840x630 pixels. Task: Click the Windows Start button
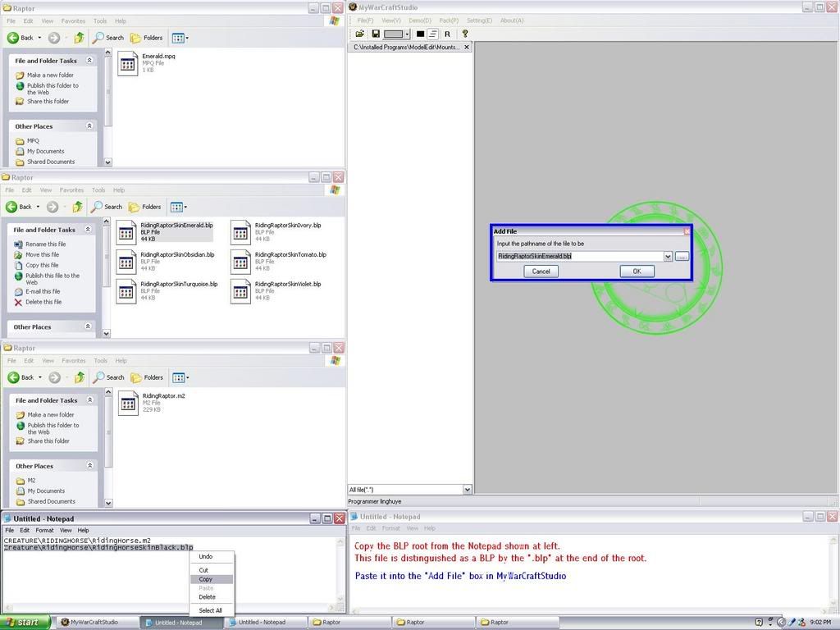pyautogui.click(x=25, y=622)
